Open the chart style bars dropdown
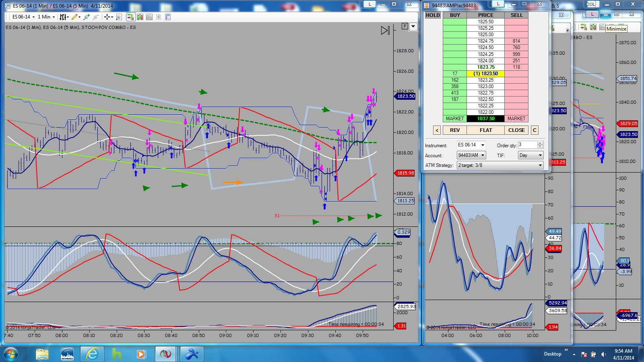644x362 pixels. point(64,17)
